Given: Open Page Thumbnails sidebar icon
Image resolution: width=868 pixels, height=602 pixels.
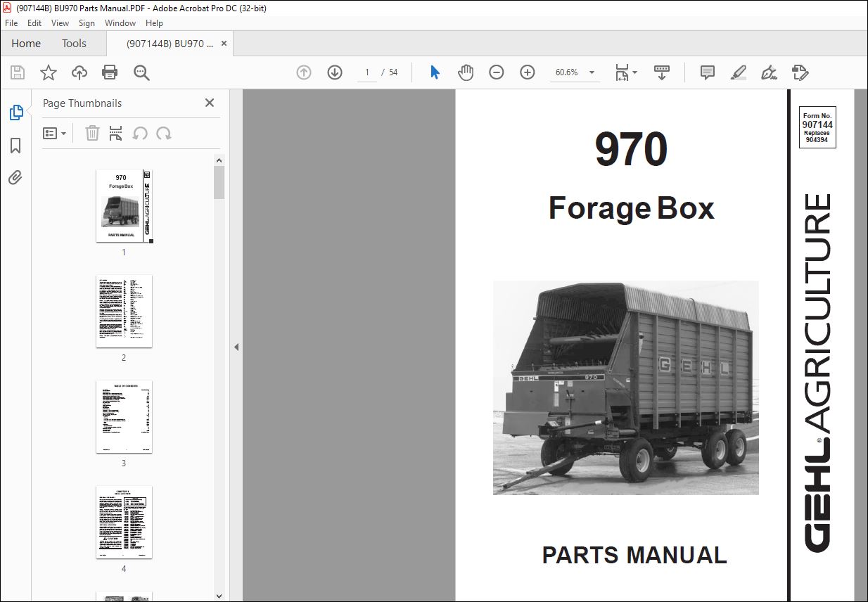Looking at the screenshot, I should [x=15, y=112].
